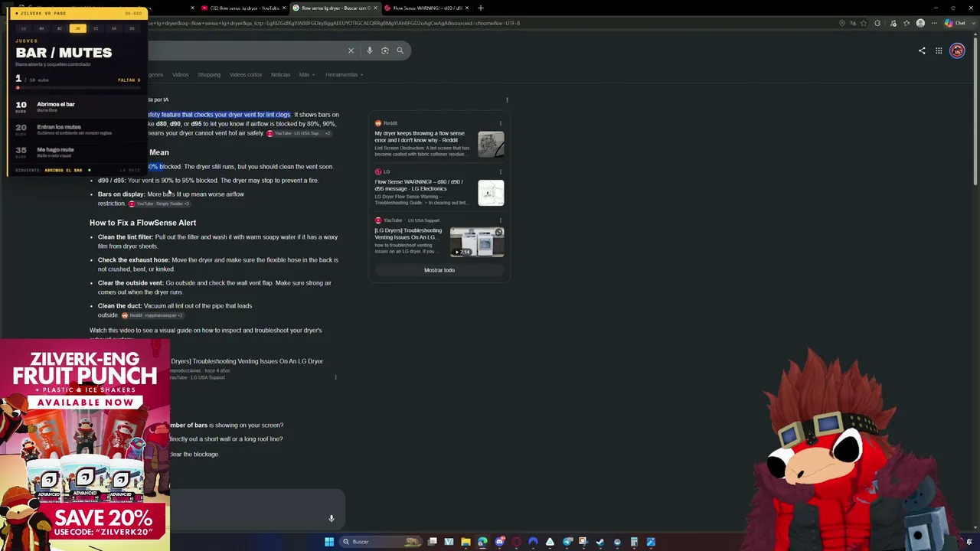
Task: Expand the Más filter dropdown
Action: click(x=305, y=75)
